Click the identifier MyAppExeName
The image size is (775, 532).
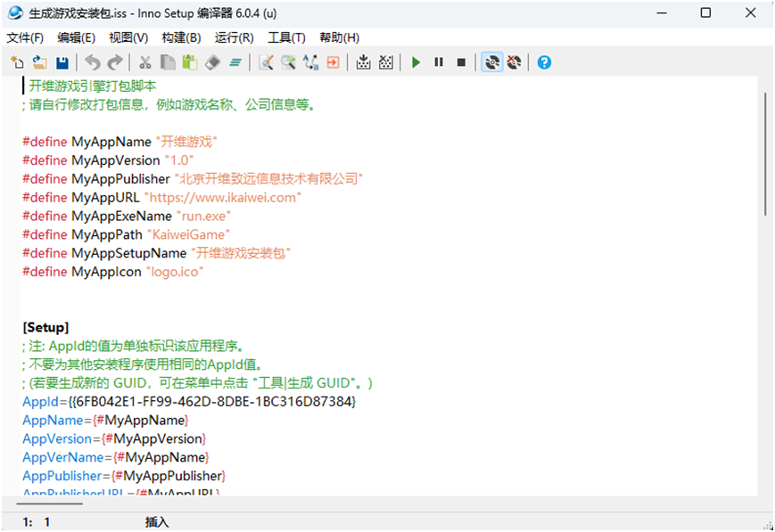121,216
